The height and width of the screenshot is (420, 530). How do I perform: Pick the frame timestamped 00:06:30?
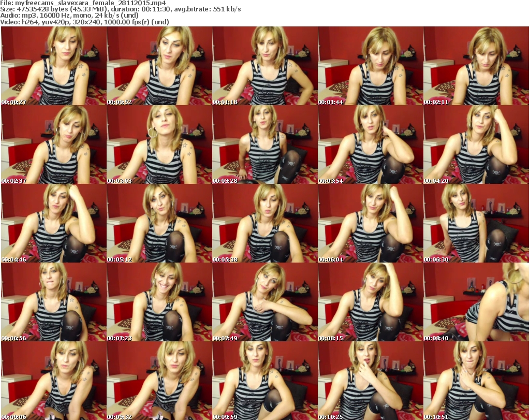point(476,223)
